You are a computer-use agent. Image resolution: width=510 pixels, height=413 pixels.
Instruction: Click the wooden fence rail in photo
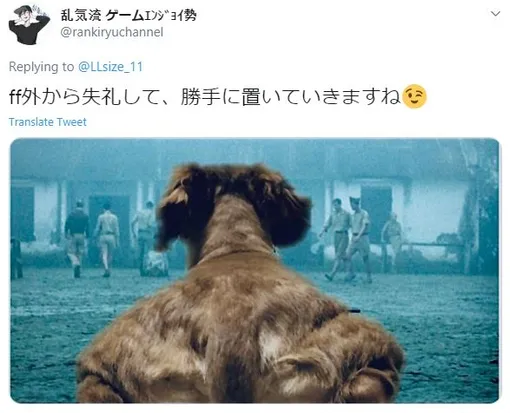click(x=433, y=245)
